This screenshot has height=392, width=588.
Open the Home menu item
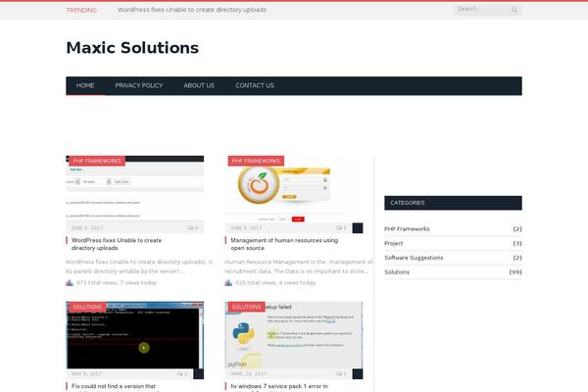pyautogui.click(x=85, y=85)
